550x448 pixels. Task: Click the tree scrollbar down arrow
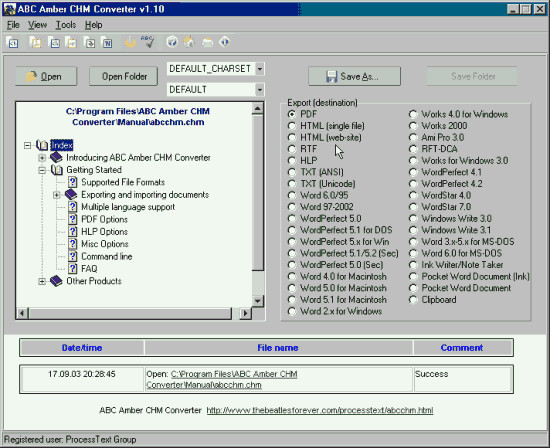257,301
